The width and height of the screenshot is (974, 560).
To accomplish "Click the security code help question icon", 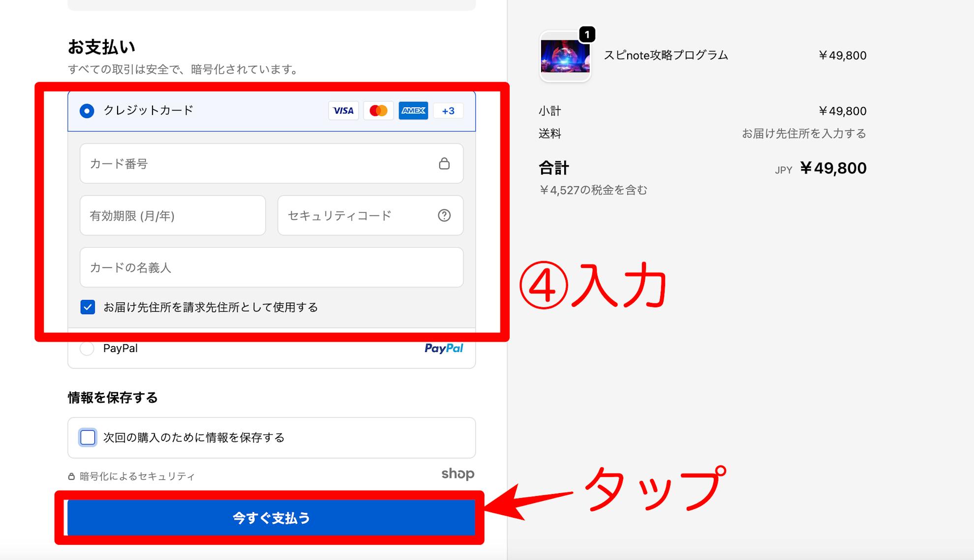I will (x=444, y=215).
